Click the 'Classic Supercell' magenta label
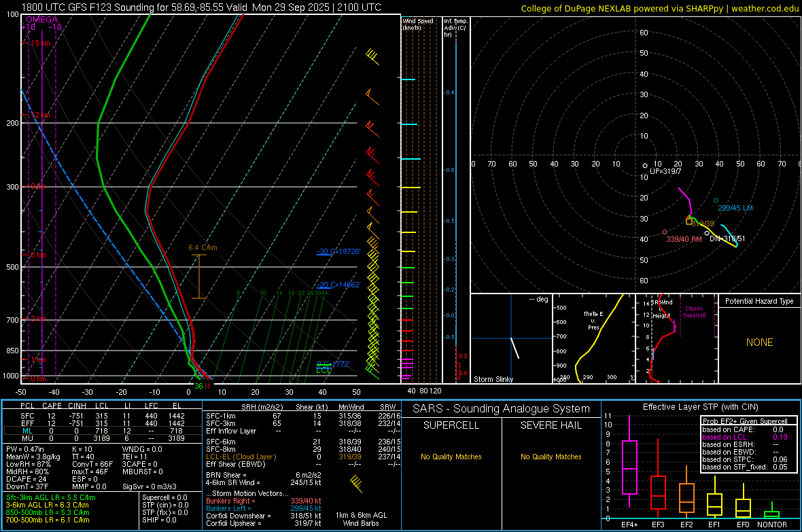This screenshot has width=802, height=532. [694, 312]
